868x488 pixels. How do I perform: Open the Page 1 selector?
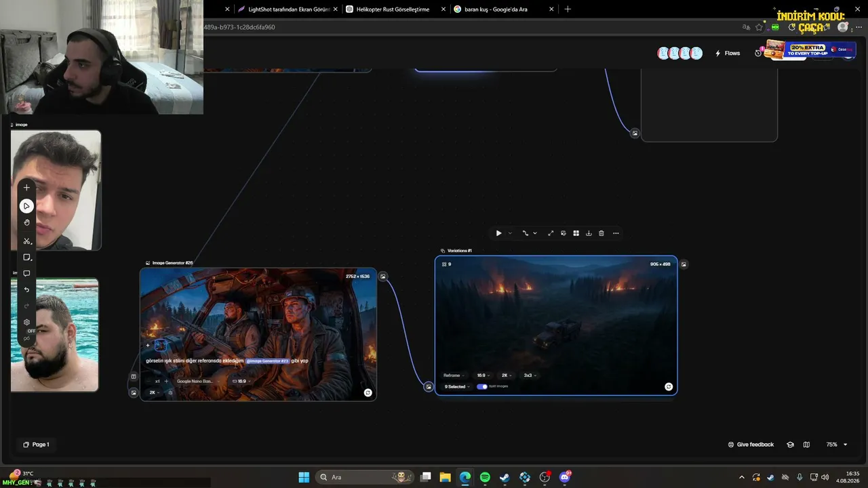point(36,445)
